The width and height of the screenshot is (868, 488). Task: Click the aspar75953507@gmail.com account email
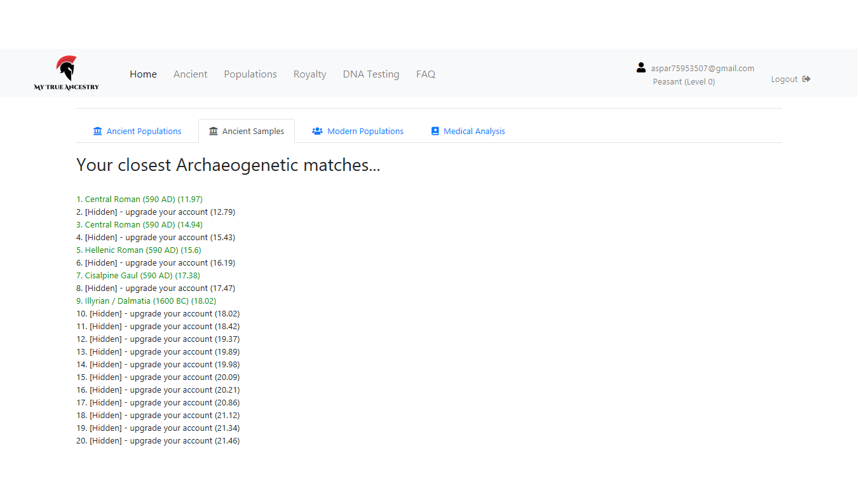pyautogui.click(x=702, y=68)
